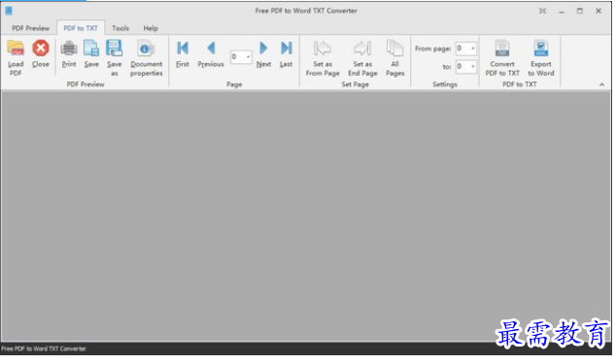
Task: Click the 'Set Page' group label
Action: (x=356, y=84)
